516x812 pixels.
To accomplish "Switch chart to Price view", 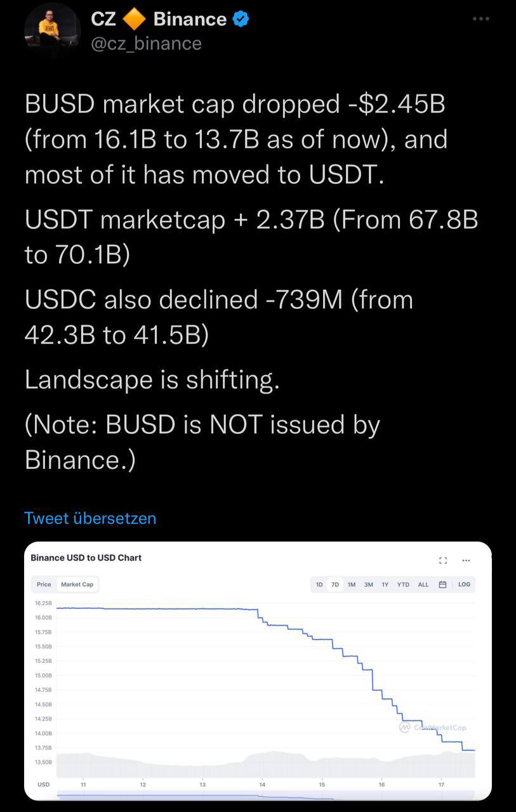I will tap(44, 584).
